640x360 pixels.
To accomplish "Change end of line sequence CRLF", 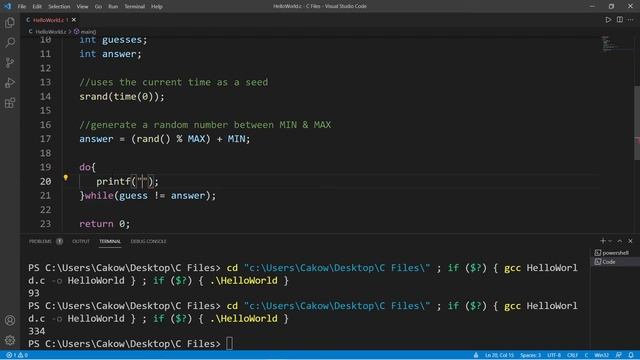I will [572, 355].
